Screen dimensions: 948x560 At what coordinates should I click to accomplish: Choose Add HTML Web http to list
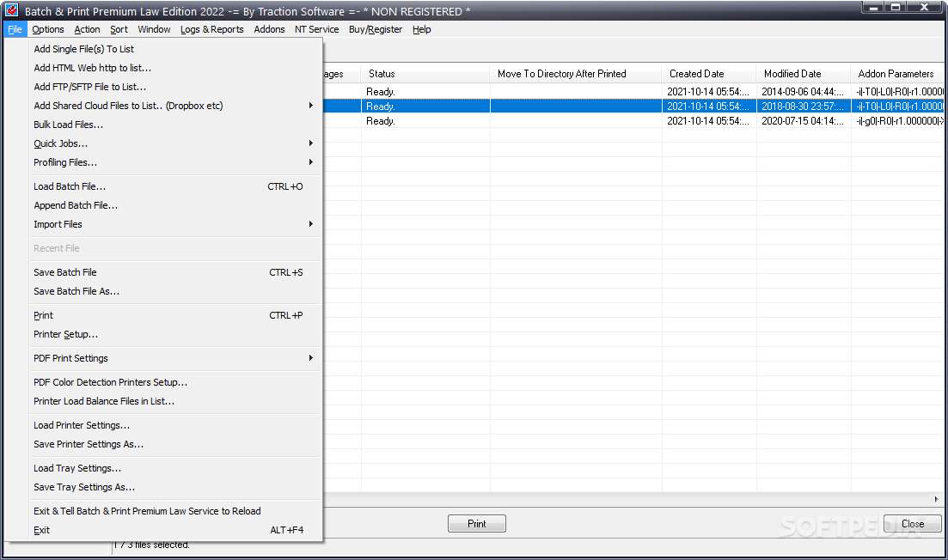click(175, 68)
